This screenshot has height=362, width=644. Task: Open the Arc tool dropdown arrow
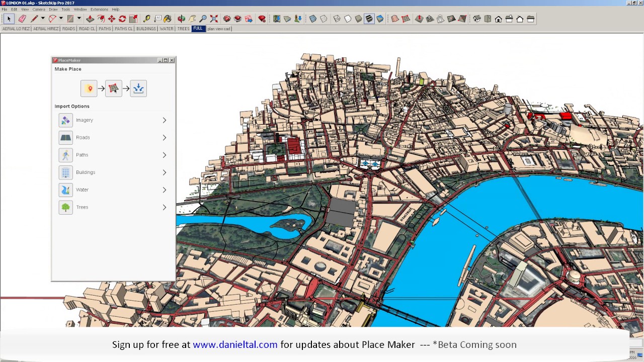click(x=61, y=19)
